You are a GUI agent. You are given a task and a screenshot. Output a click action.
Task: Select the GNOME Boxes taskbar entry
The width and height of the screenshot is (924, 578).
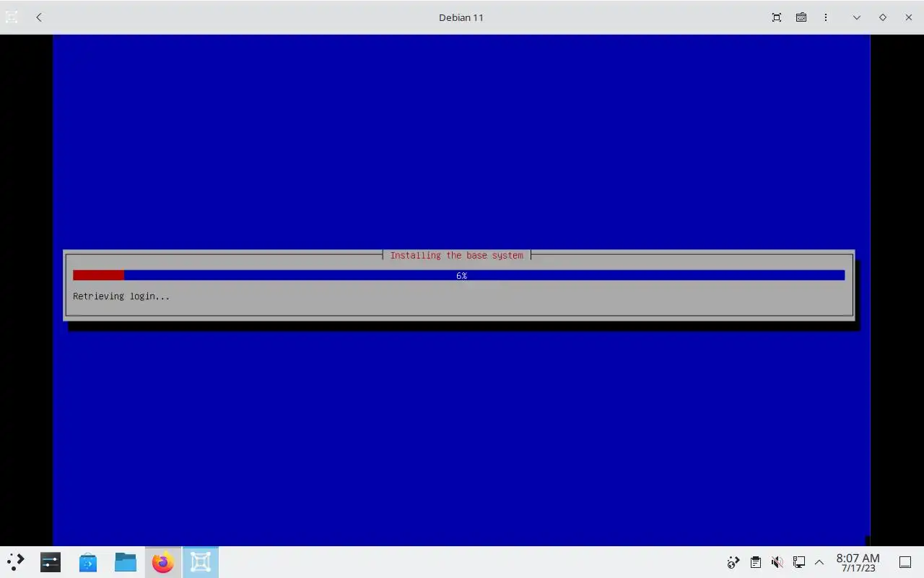click(201, 562)
